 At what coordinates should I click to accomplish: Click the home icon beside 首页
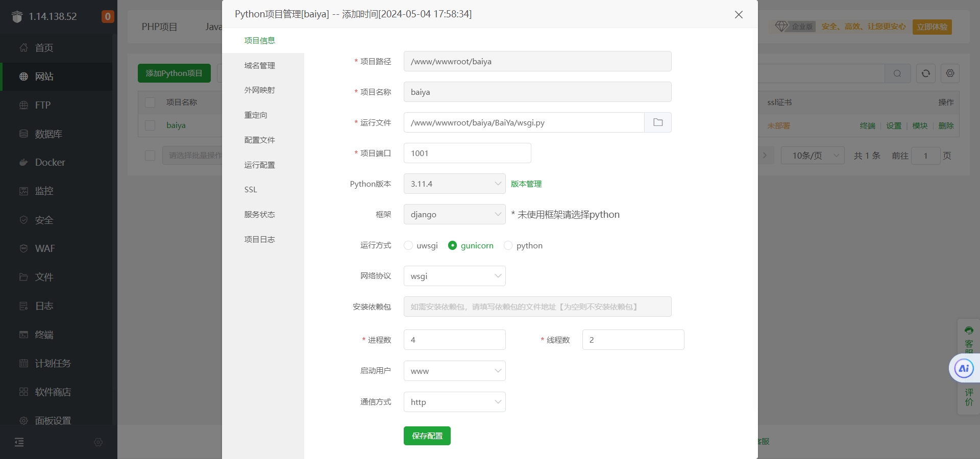point(23,47)
